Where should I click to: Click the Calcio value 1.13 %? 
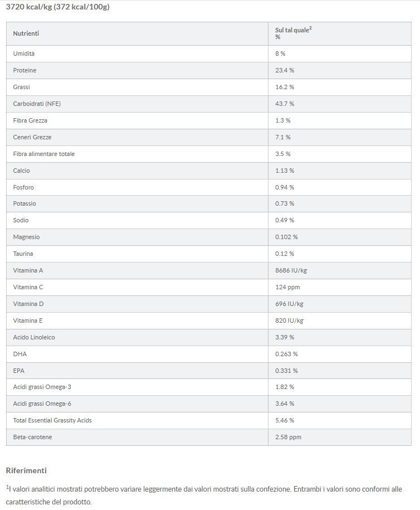[x=285, y=171]
